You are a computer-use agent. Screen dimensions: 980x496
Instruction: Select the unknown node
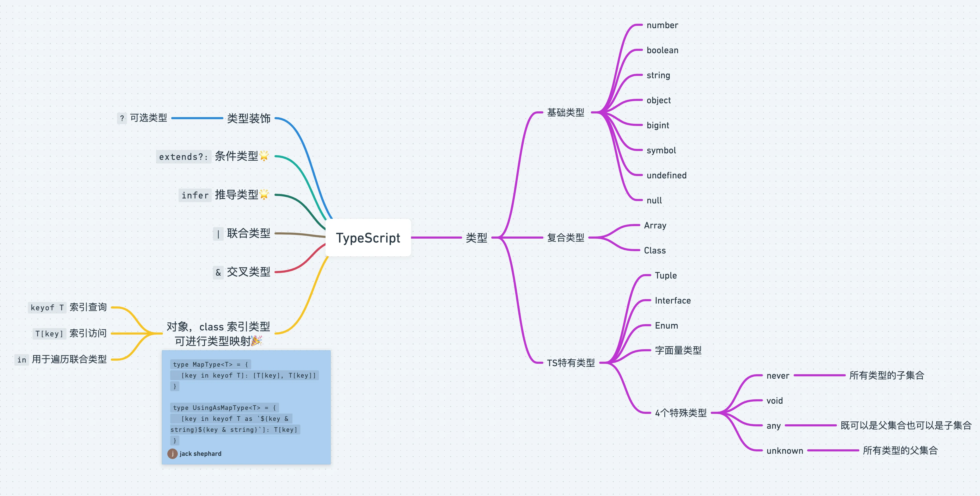tap(785, 451)
